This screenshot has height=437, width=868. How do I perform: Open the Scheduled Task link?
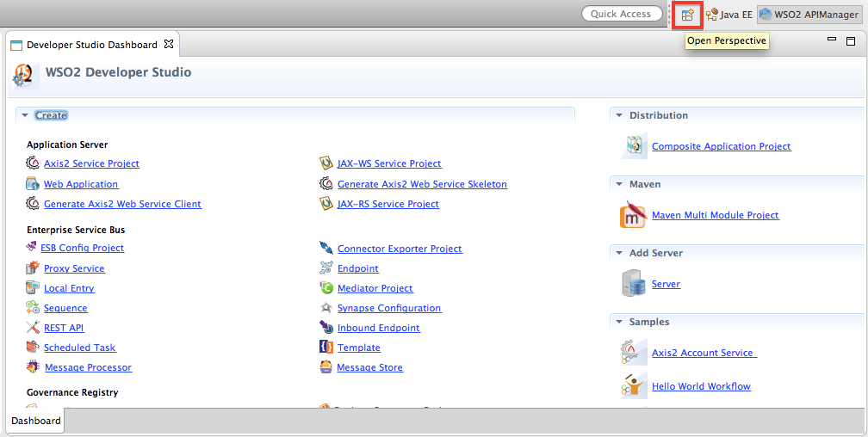[80, 348]
